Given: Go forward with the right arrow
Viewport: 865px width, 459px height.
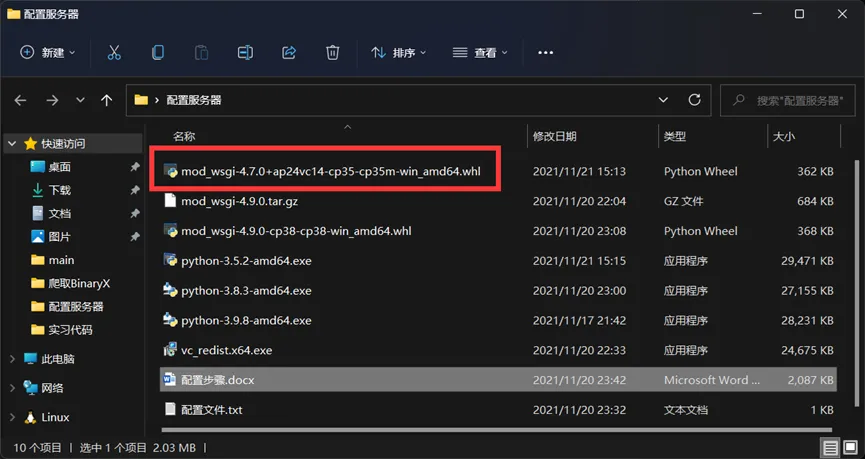Looking at the screenshot, I should coord(52,100).
